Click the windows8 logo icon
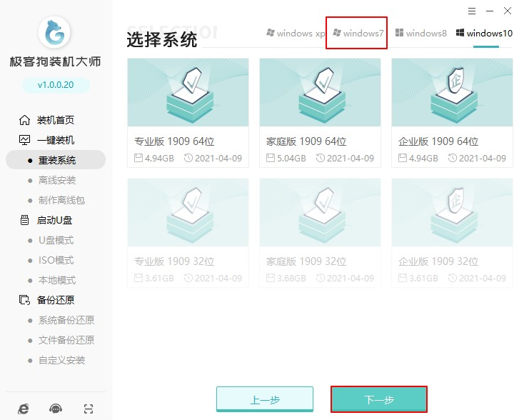 point(399,33)
